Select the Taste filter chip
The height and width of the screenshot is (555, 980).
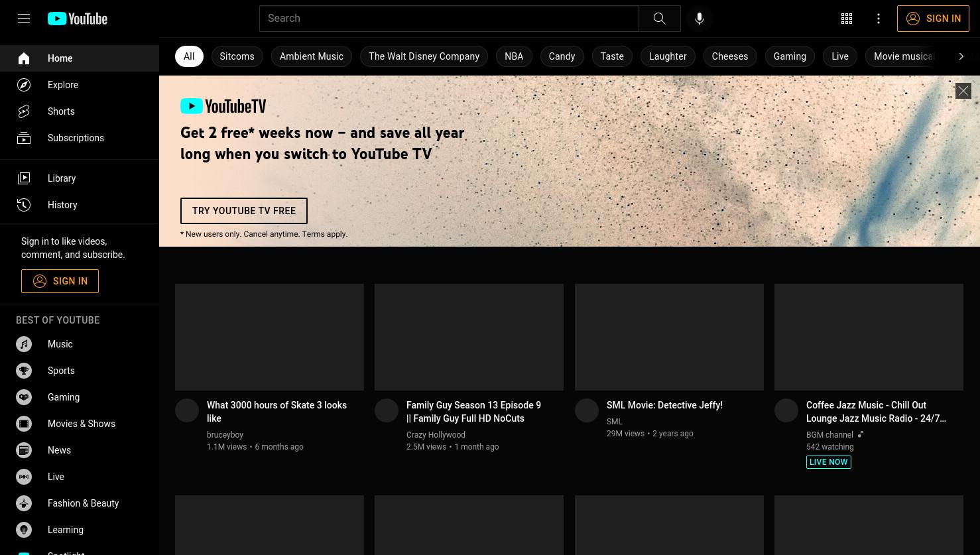(x=612, y=56)
